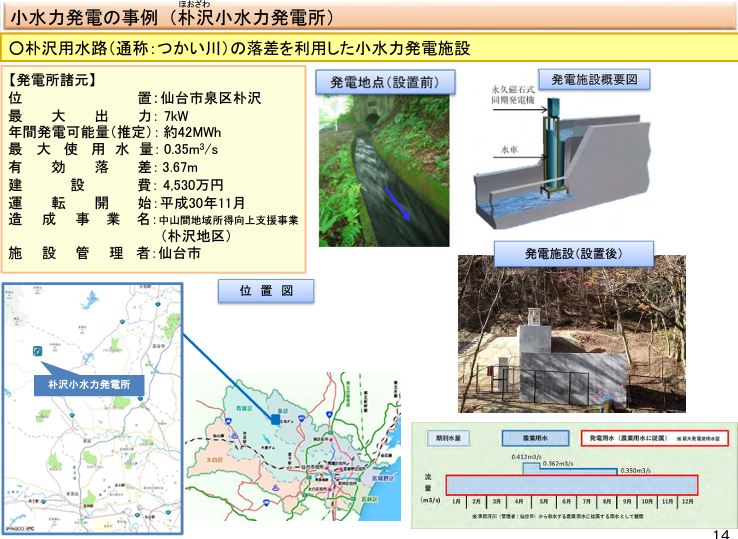Click the furigana ほおざわ above the title
This screenshot has height=539, width=738.
pyautogui.click(x=196, y=4)
